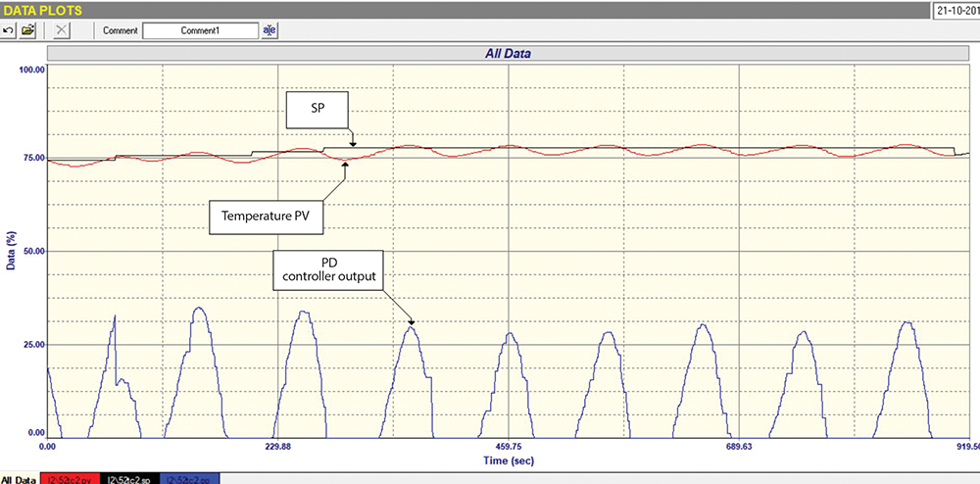Viewport: 980px width, 484px height.
Task: Switch to the blue output trace tab
Action: coord(190,479)
